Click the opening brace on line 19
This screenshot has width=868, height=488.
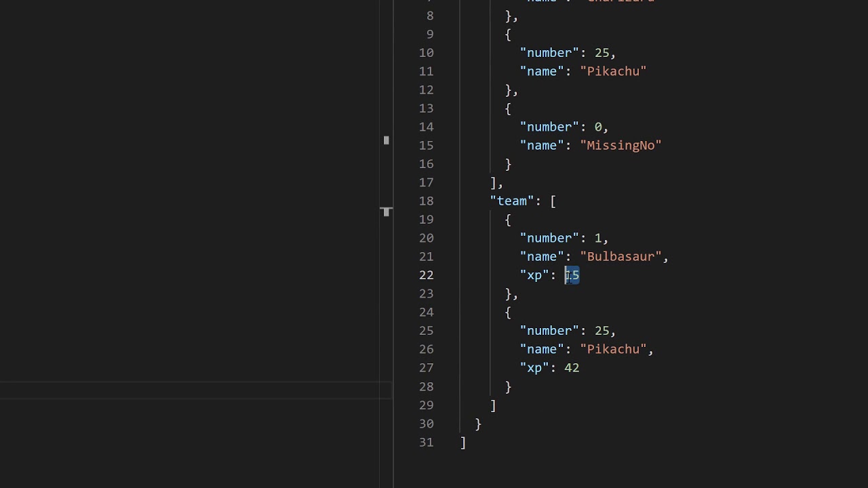509,220
